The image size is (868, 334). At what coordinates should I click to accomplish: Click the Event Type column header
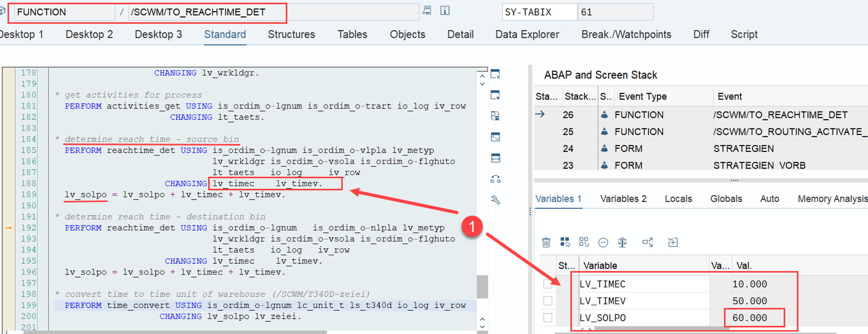click(x=663, y=96)
